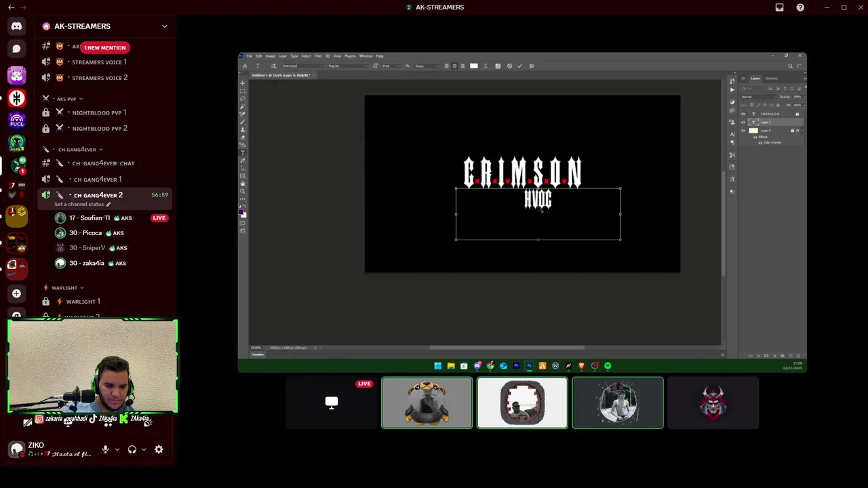The image size is (868, 488).
Task: Open Windows Start button in stream
Action: click(x=437, y=366)
